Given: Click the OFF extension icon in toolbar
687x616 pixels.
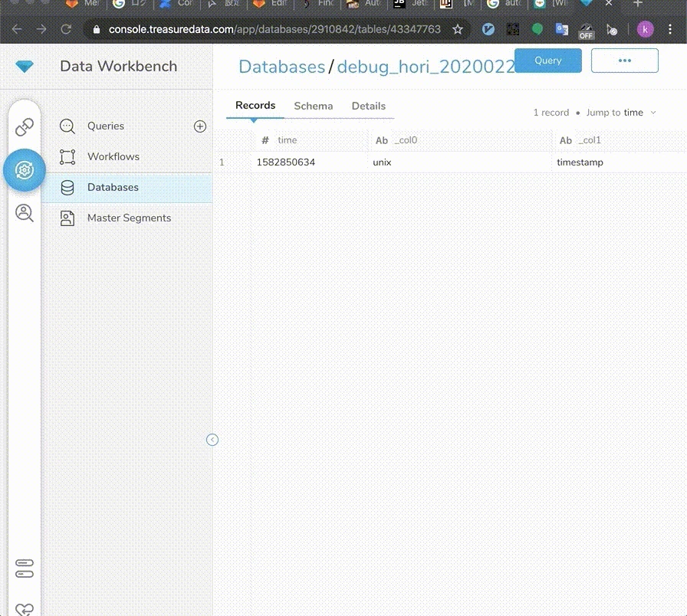Looking at the screenshot, I should pos(586,31).
